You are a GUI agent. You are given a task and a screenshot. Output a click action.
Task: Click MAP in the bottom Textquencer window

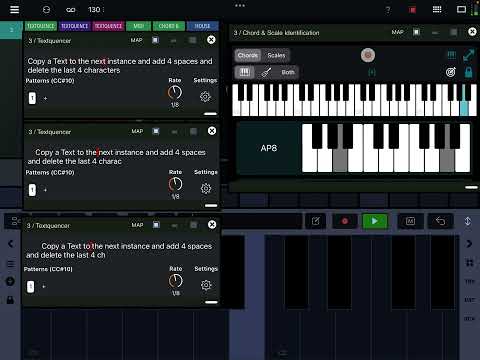[x=137, y=225]
